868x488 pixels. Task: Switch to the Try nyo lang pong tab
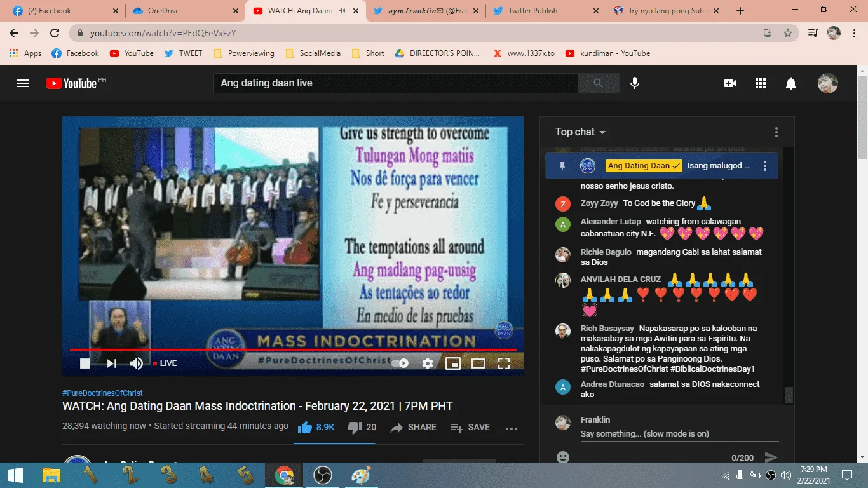click(665, 11)
